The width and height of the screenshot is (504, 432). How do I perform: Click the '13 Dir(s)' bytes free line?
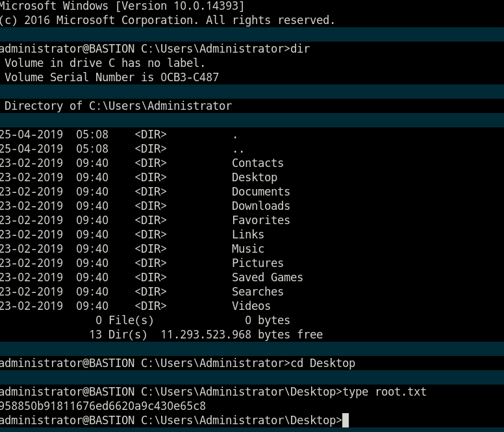click(x=205, y=335)
